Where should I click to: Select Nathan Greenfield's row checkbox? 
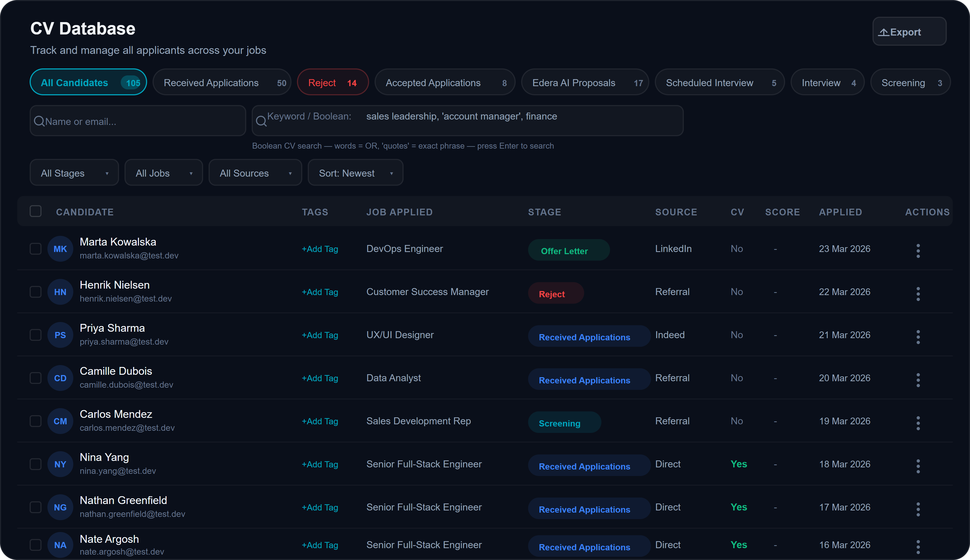click(x=35, y=507)
